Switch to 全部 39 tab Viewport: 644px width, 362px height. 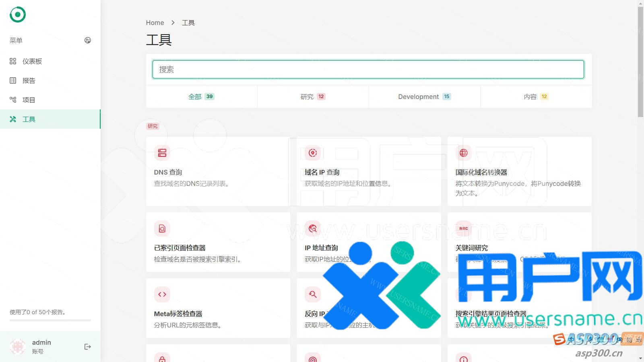coord(201,97)
